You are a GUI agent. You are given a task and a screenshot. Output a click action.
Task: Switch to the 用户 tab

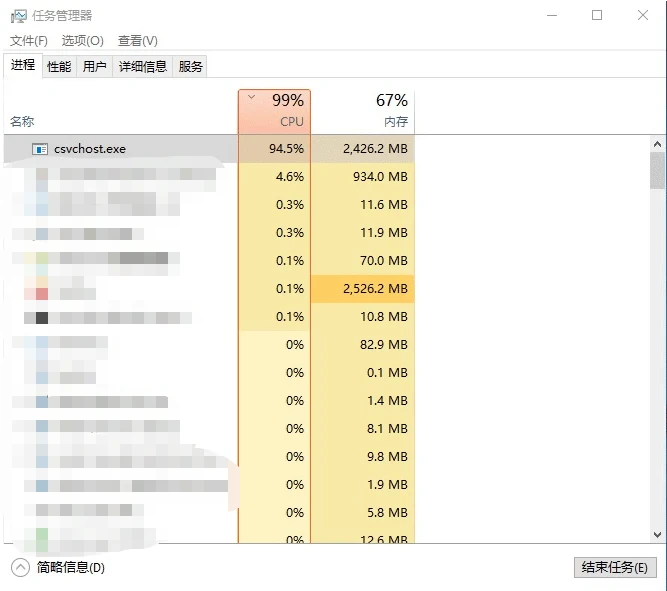click(95, 66)
